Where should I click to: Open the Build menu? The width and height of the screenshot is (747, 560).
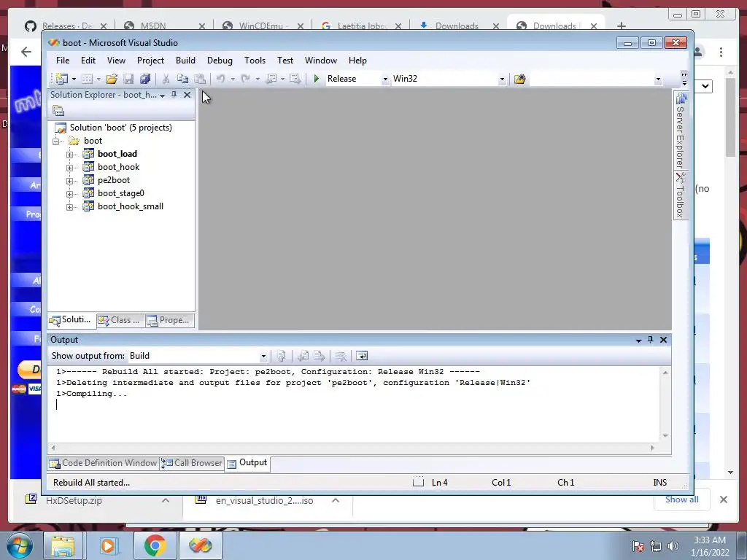[x=185, y=61]
